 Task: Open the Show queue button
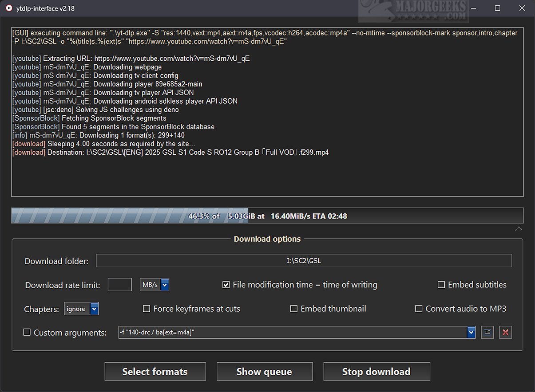click(x=264, y=372)
